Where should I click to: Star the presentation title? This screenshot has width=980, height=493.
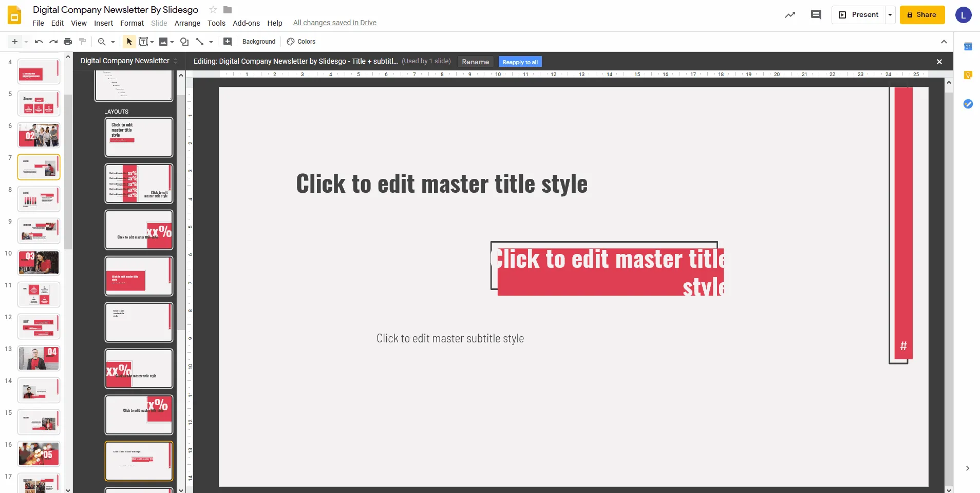pos(213,10)
